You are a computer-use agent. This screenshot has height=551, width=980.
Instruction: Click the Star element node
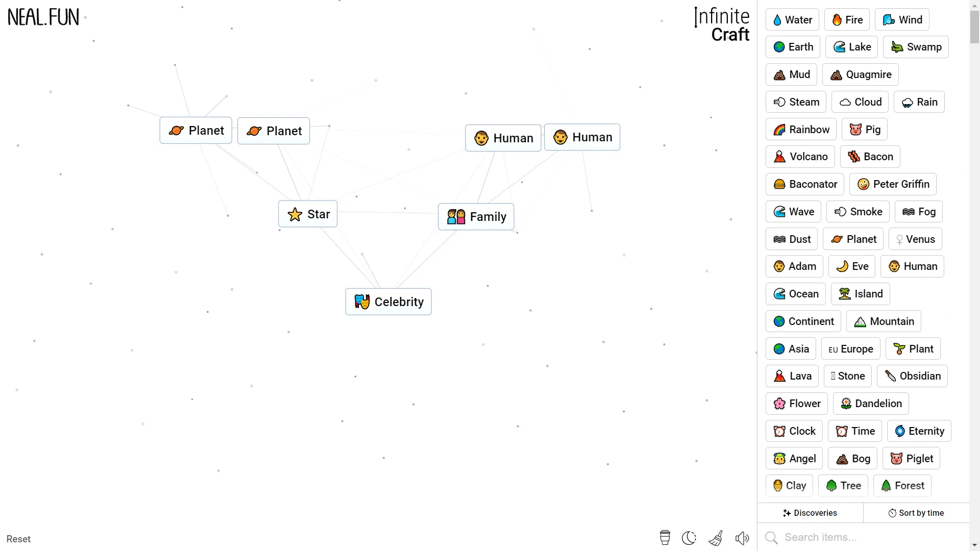click(308, 214)
